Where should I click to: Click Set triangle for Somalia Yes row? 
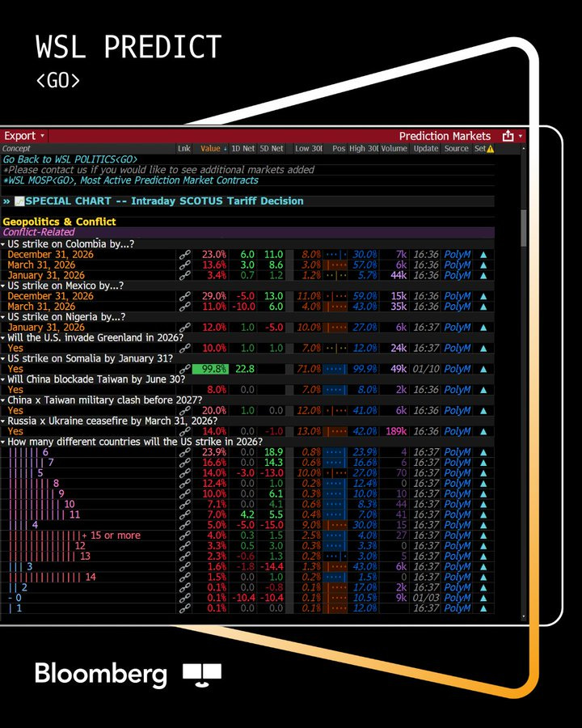pyautogui.click(x=483, y=369)
